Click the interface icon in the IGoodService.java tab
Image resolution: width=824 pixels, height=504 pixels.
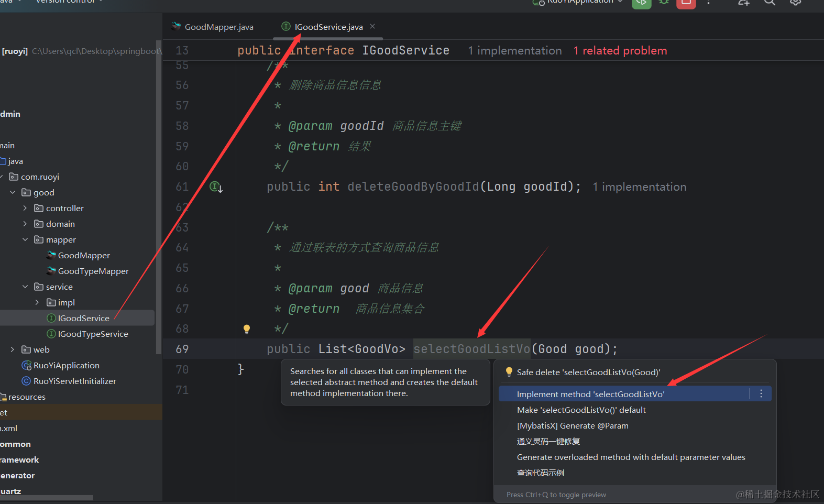[x=286, y=26]
